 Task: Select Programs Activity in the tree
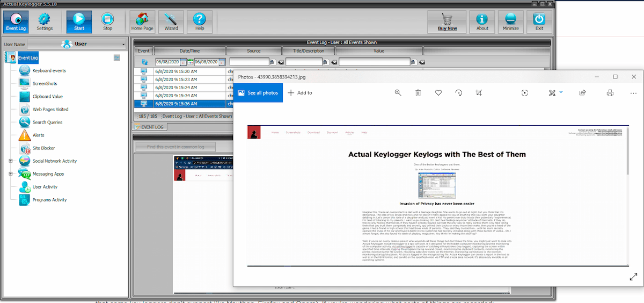[49, 199]
